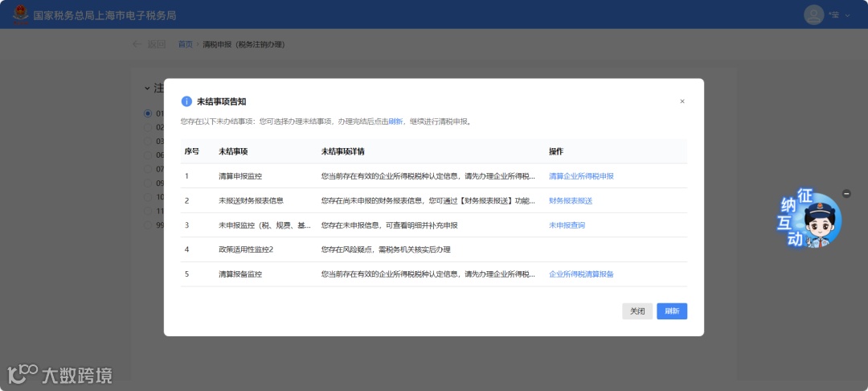Open 企业所得税清算报备 link

coord(581,274)
